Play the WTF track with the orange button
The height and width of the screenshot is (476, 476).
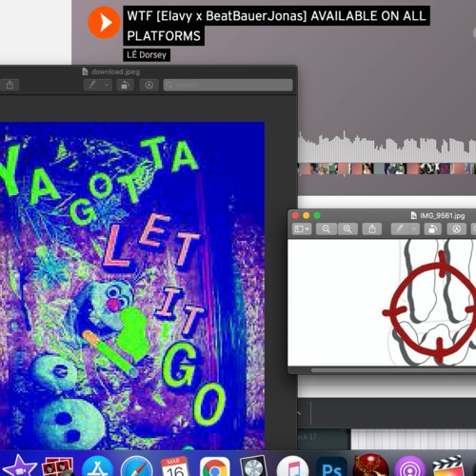[104, 23]
